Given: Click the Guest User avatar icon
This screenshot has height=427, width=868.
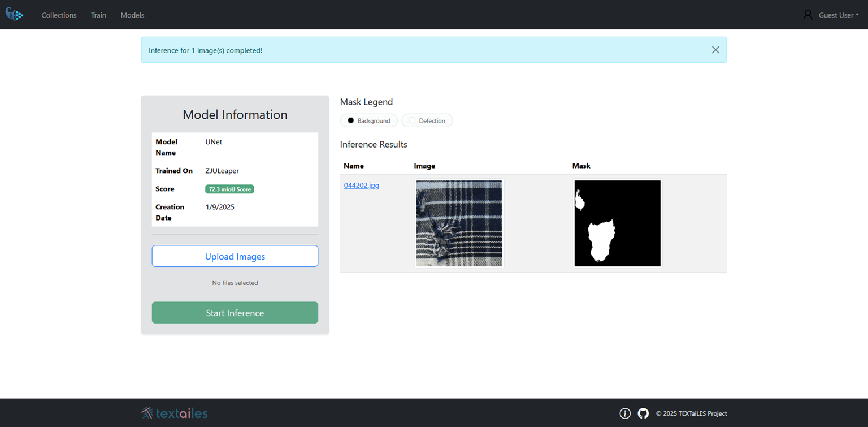Looking at the screenshot, I should click(x=808, y=15).
